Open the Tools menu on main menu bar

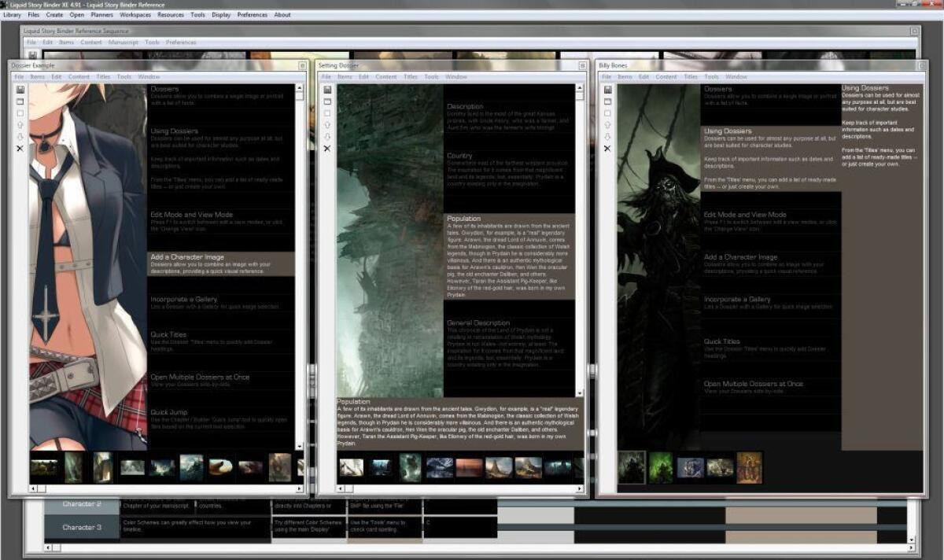pyautogui.click(x=197, y=14)
